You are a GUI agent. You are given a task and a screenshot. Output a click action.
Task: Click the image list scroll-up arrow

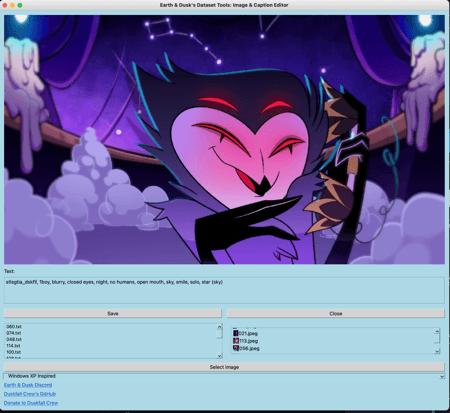tap(437, 331)
